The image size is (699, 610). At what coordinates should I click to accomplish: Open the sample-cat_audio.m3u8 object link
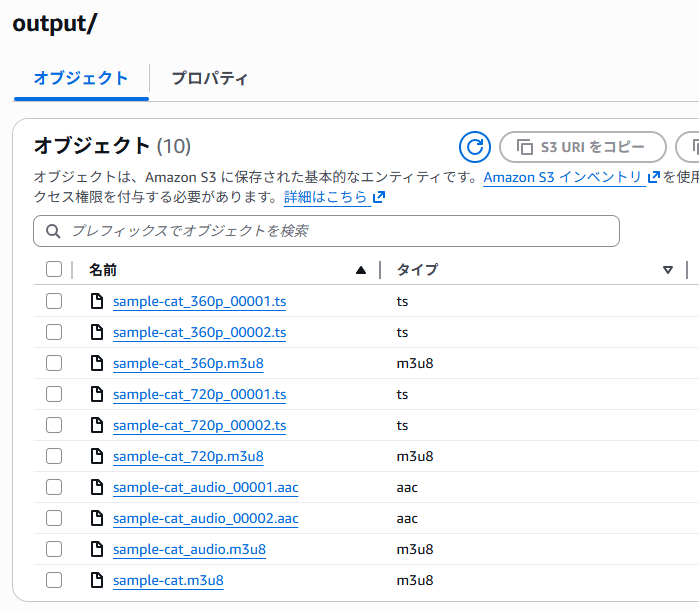tap(189, 549)
